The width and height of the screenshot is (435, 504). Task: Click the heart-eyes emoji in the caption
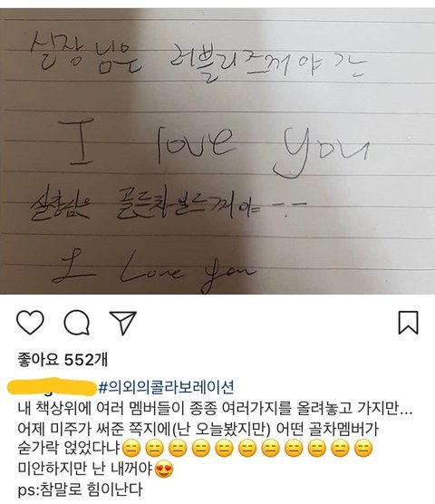pyautogui.click(x=164, y=470)
